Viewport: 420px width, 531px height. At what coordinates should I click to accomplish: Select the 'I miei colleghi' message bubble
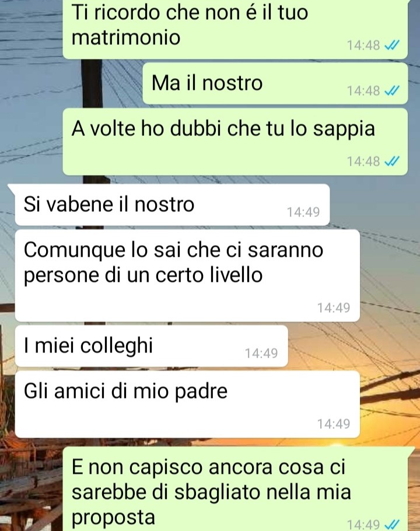[152, 346]
